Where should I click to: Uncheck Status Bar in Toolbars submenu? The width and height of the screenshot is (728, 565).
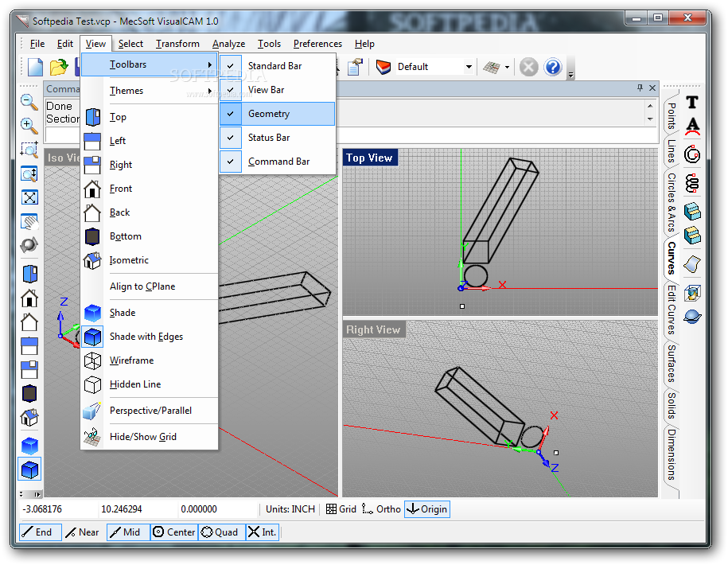230,138
